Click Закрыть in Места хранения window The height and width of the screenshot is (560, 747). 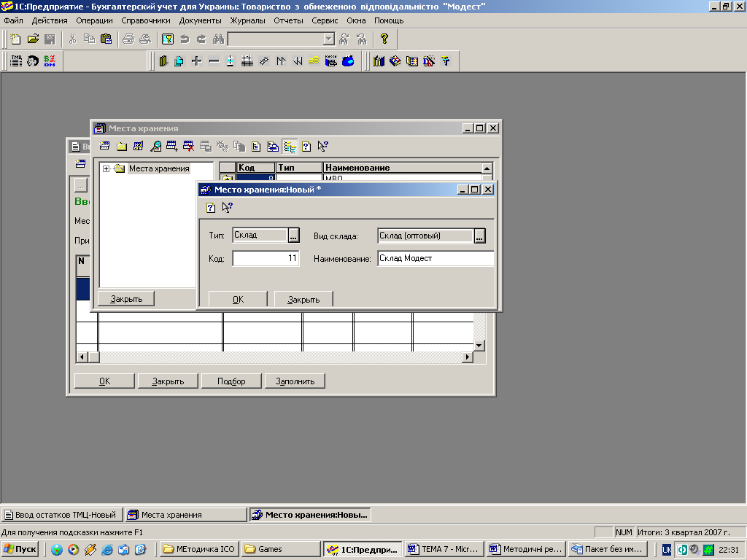click(126, 298)
